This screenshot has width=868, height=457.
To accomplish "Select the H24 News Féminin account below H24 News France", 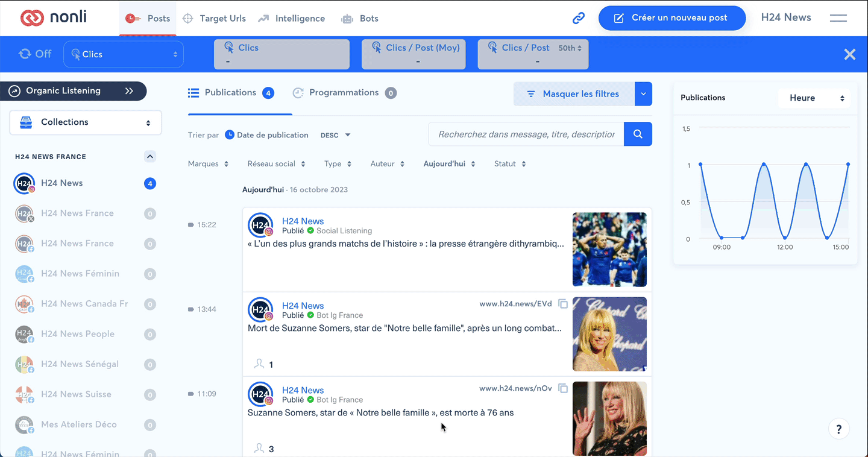I will [x=84, y=274].
